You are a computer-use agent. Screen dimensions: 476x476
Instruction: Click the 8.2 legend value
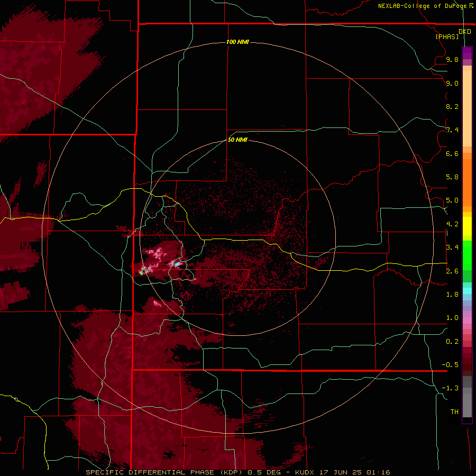click(x=452, y=106)
